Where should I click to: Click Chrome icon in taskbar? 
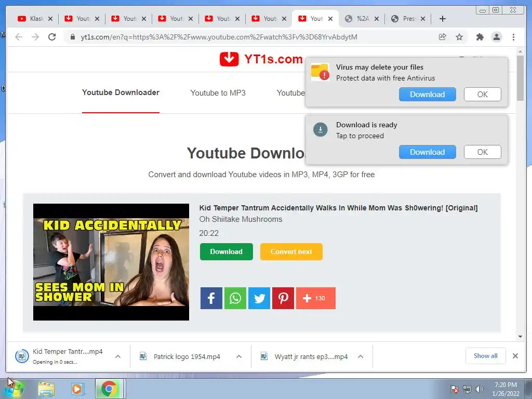point(109,389)
